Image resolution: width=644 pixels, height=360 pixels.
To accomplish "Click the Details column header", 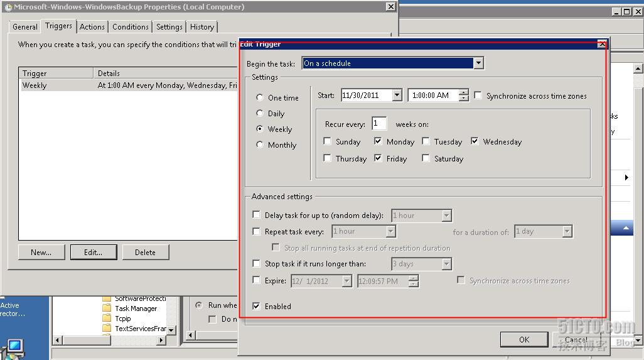I will tap(166, 73).
